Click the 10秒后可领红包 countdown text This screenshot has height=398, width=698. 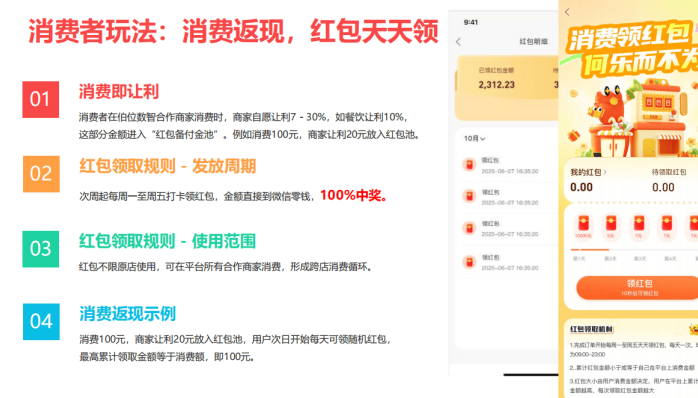[639, 294]
